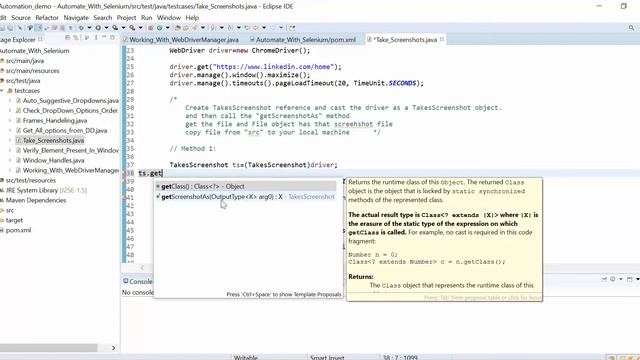Open the Run menu
The width and height of the screenshot is (640, 360).
point(147,18)
